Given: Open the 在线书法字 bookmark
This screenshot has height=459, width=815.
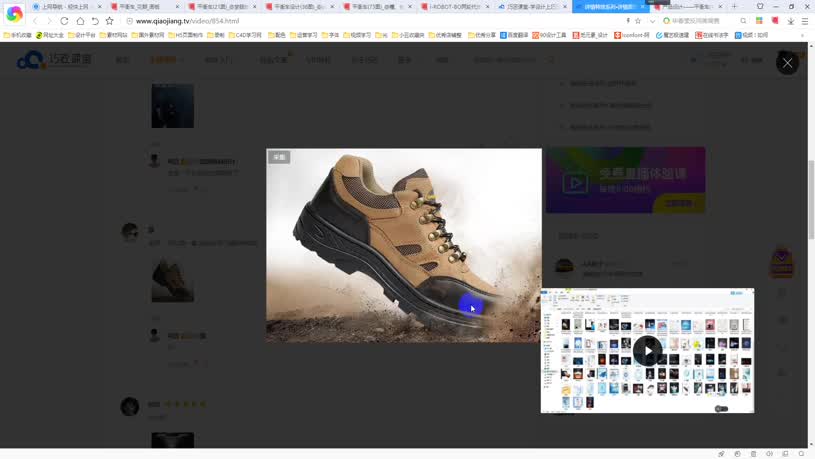Looking at the screenshot, I should tap(712, 35).
